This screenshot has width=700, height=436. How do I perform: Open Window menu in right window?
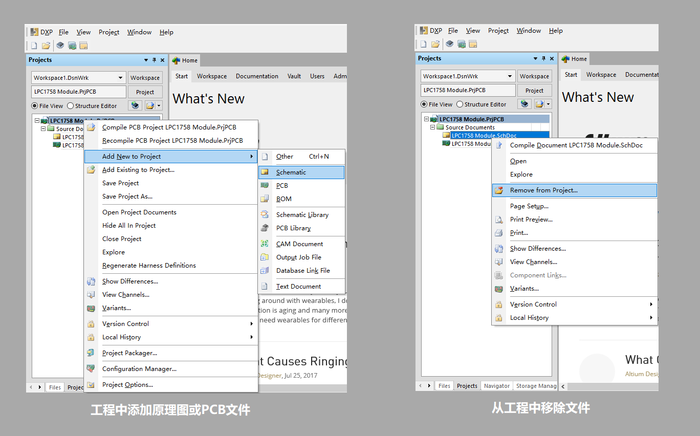pos(529,31)
